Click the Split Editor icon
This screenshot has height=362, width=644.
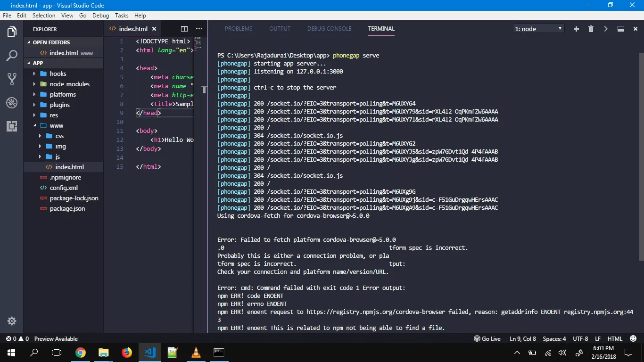[x=184, y=29]
